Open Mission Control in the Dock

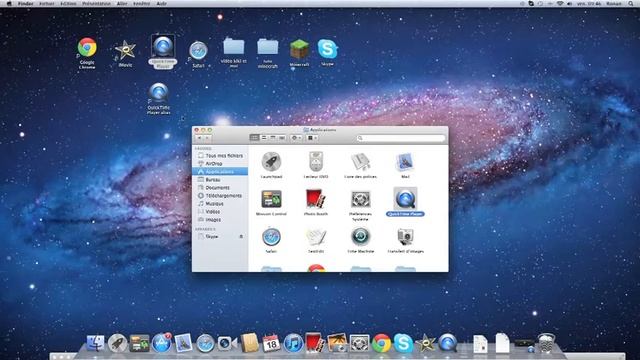(x=140, y=343)
